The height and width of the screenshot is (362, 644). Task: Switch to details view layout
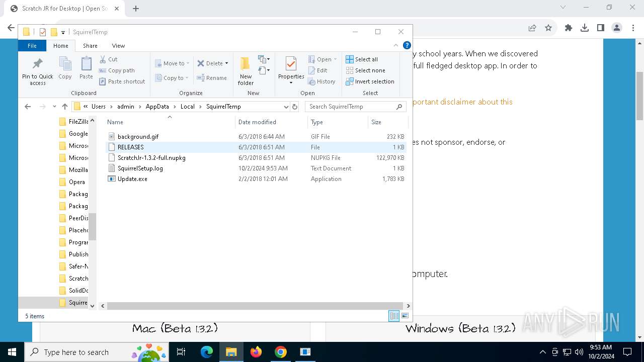(394, 316)
